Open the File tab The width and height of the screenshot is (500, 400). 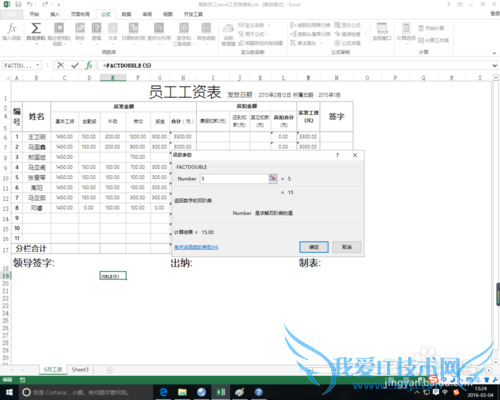pyautogui.click(x=11, y=14)
